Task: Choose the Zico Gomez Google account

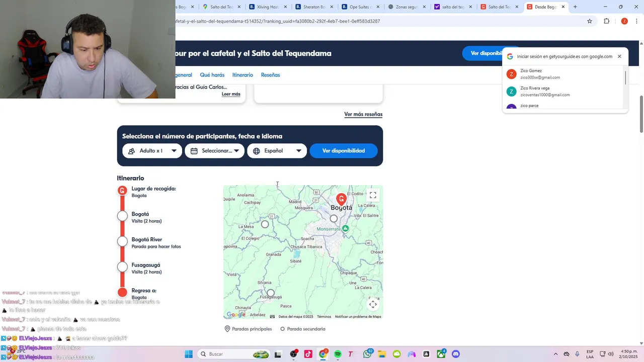Action: (563, 74)
